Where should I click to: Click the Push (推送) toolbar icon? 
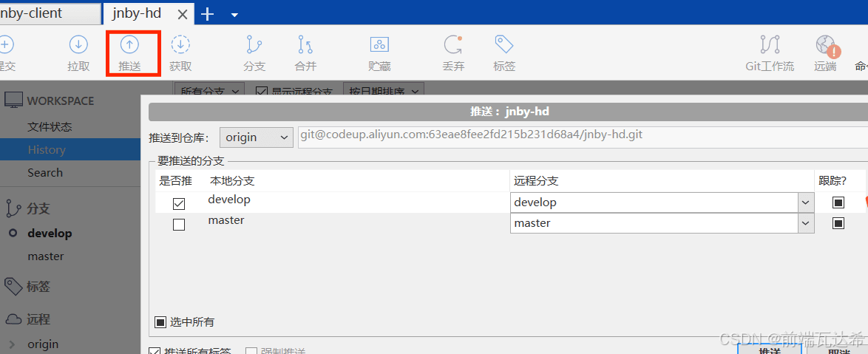[x=129, y=45]
